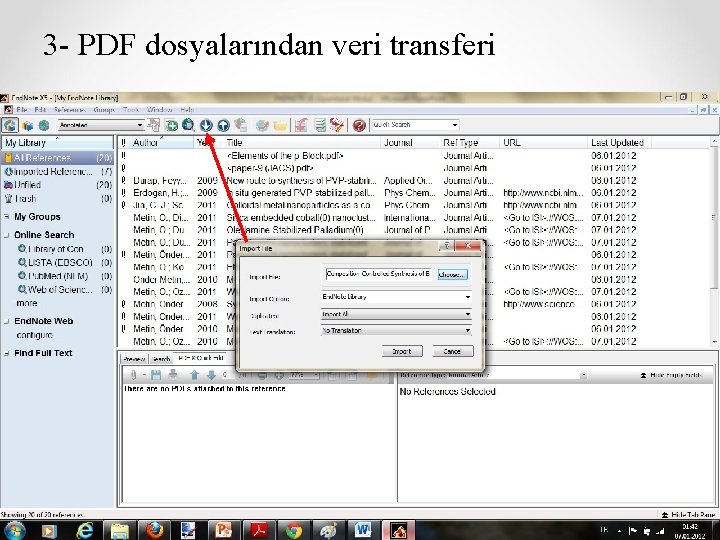Click the Help red question mark icon

pyautogui.click(x=359, y=125)
